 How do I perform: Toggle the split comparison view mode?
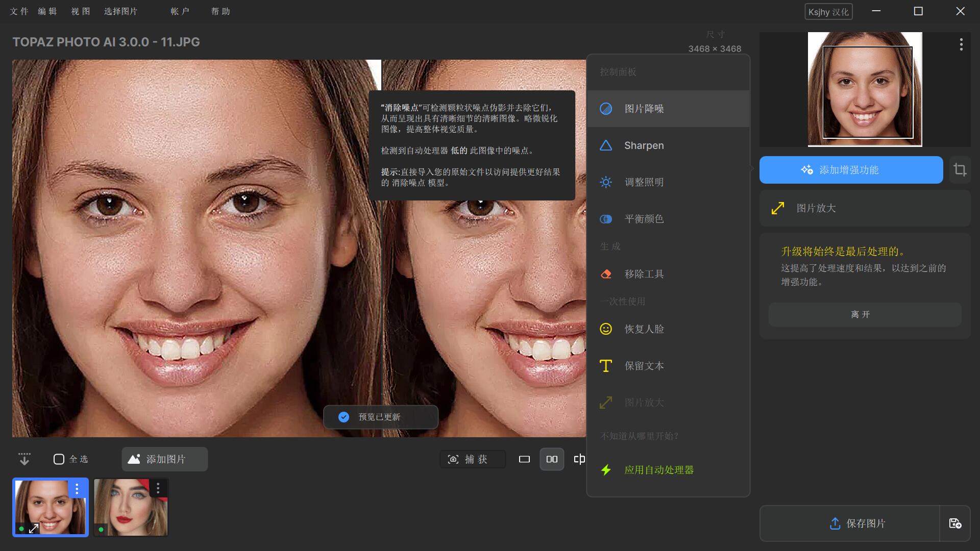click(579, 459)
